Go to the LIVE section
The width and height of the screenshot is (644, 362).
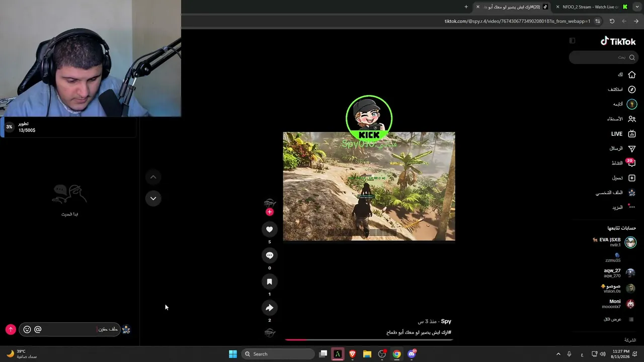623,134
